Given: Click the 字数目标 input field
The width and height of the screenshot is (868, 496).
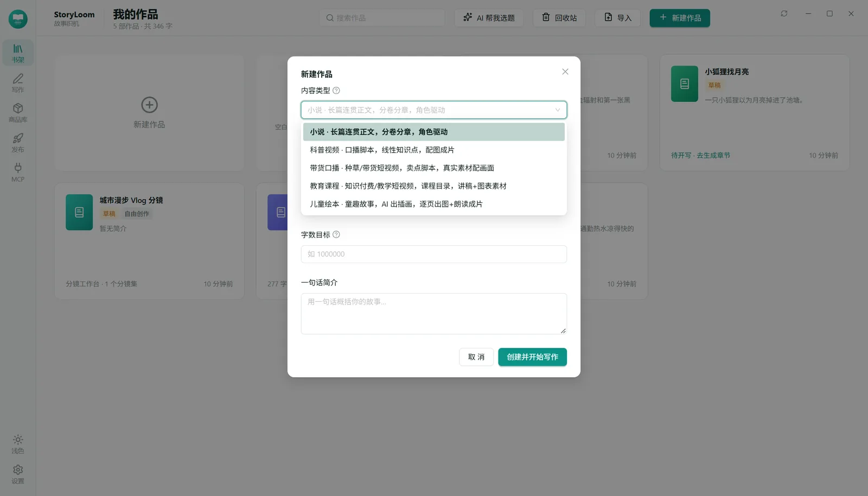Looking at the screenshot, I should (434, 254).
